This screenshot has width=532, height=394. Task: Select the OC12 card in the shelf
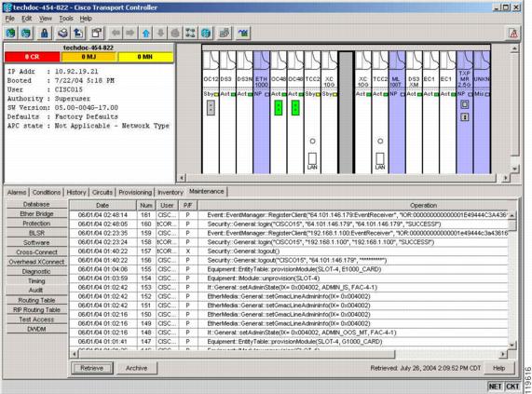pyautogui.click(x=211, y=112)
